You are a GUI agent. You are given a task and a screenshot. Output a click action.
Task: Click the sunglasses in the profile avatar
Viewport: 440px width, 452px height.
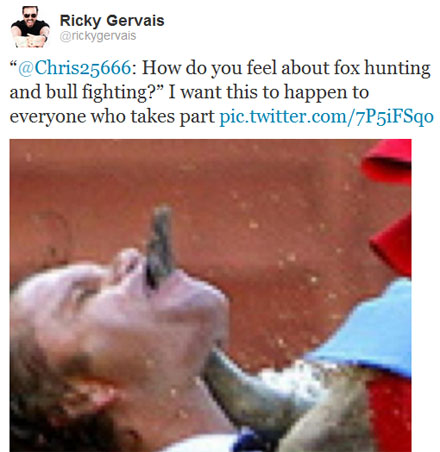point(30,15)
